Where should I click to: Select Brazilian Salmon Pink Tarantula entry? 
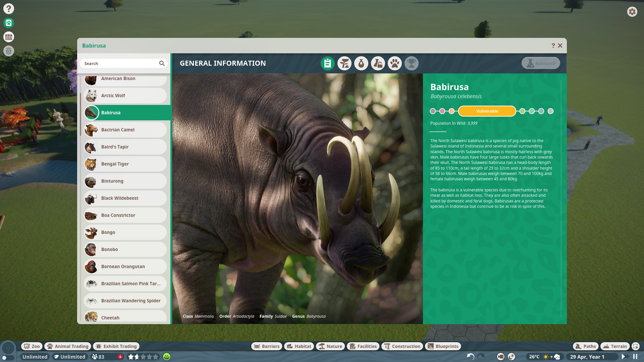[125, 284]
